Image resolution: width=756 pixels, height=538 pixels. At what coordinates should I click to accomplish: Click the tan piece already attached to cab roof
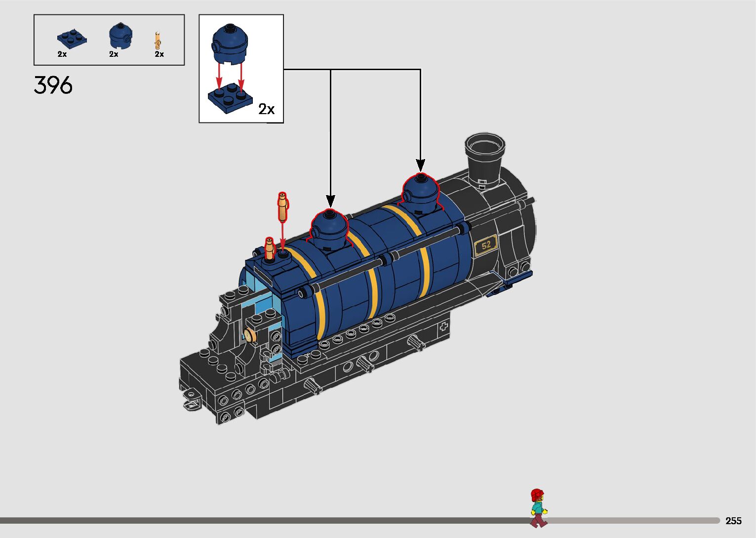tap(270, 248)
